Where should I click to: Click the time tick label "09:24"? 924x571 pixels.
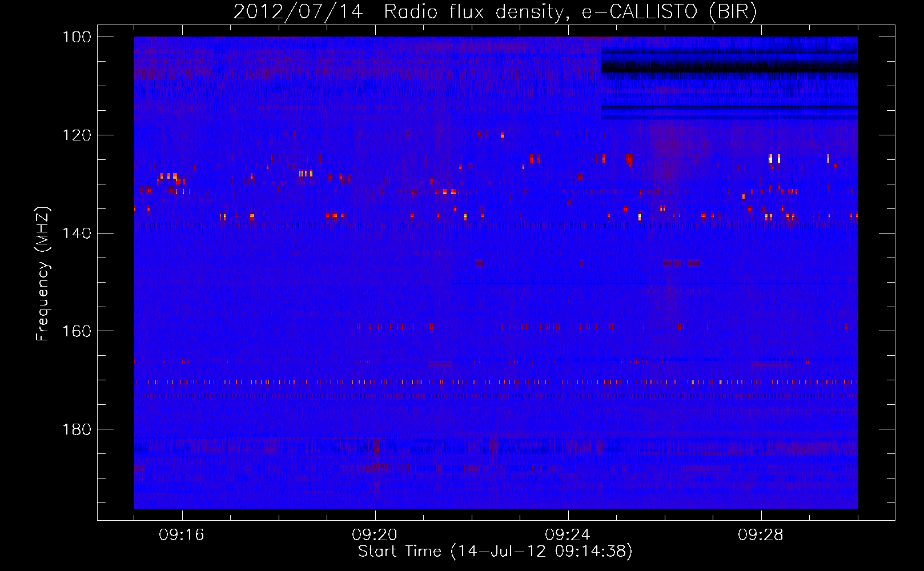[568, 535]
